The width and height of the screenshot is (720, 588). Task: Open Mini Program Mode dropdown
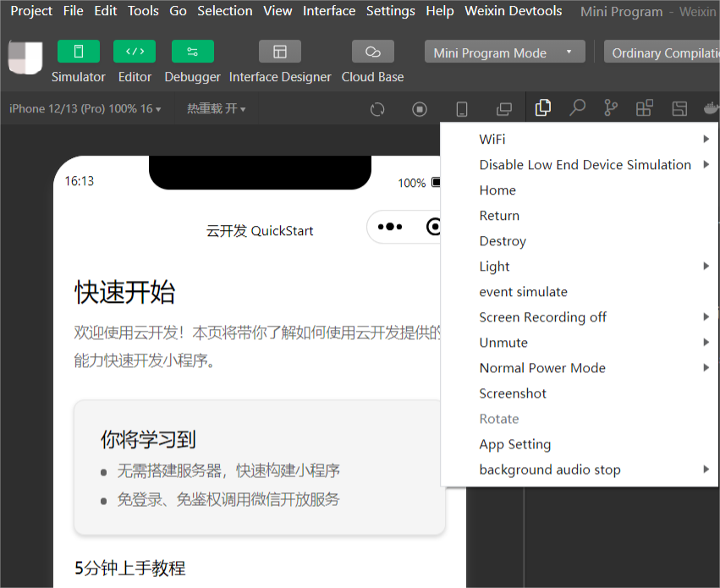(504, 52)
